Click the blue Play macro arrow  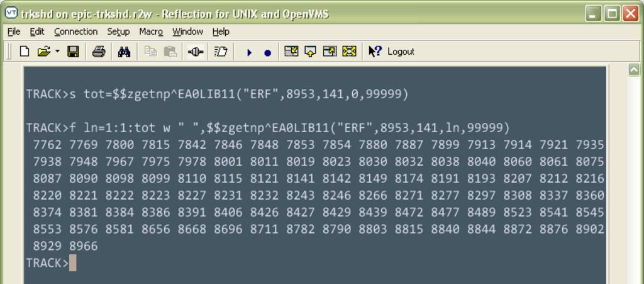coord(249,52)
